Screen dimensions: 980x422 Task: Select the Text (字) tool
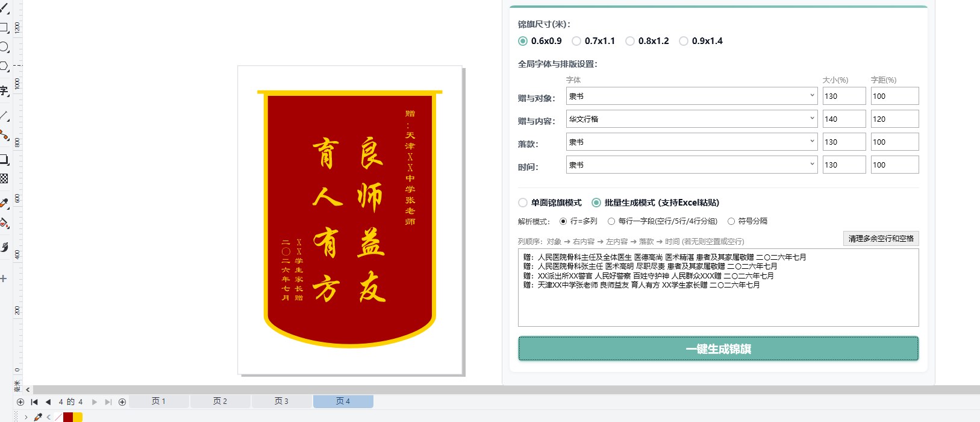[4, 91]
